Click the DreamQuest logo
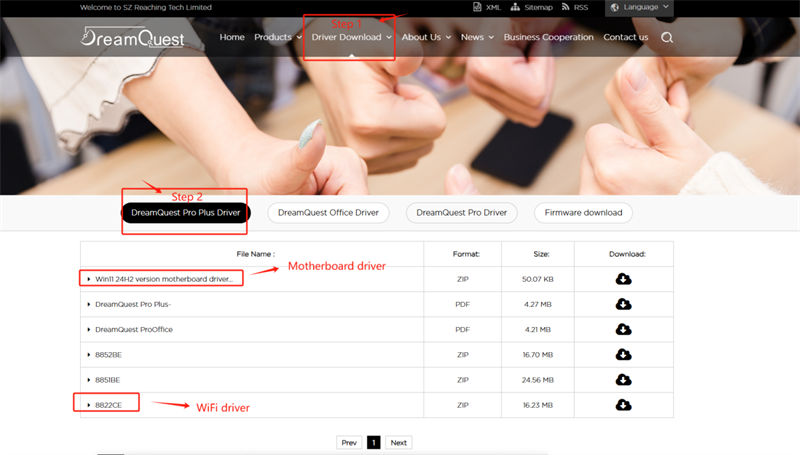This screenshot has width=800, height=455. [x=133, y=37]
